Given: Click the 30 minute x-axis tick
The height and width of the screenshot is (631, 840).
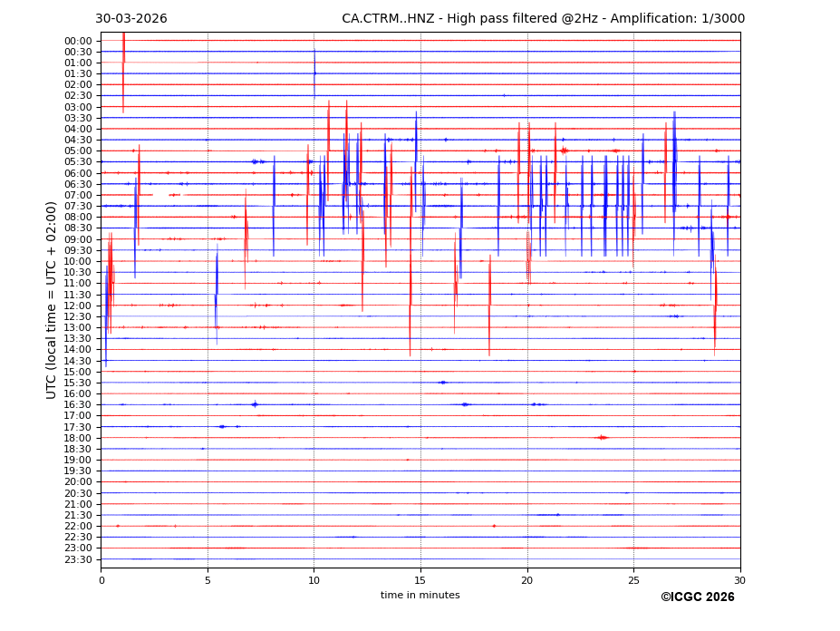Looking at the screenshot, I should tap(740, 580).
